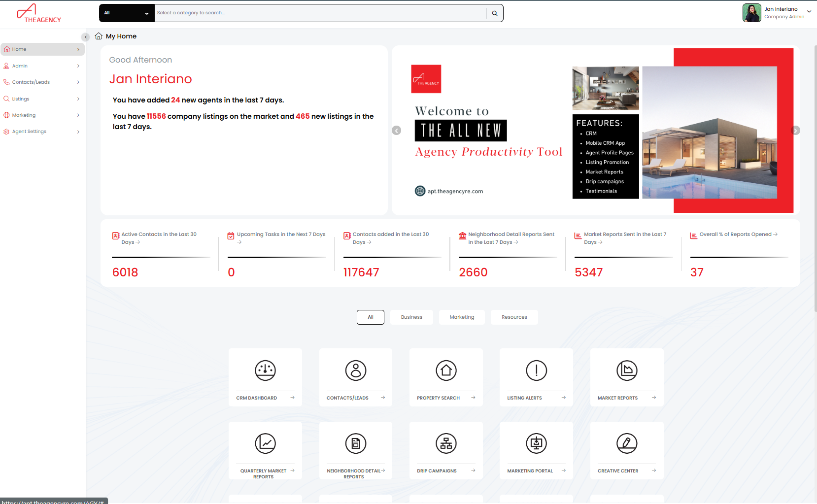Click the Market Reports Sent stat icon
The image size is (817, 504).
(x=578, y=235)
